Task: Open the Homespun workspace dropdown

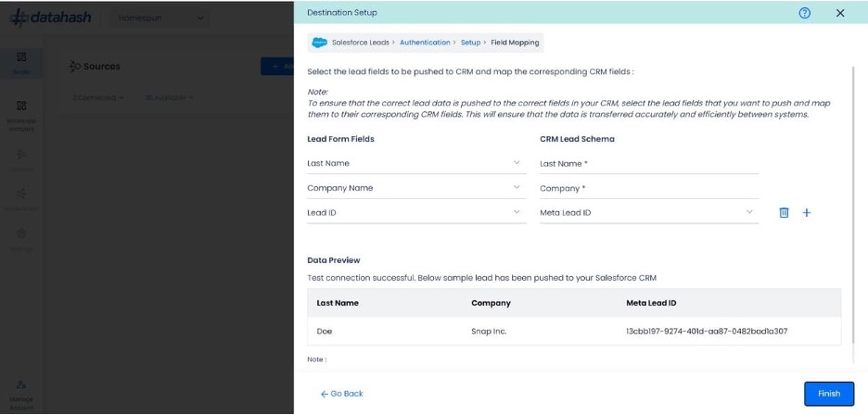Action: 160,19
